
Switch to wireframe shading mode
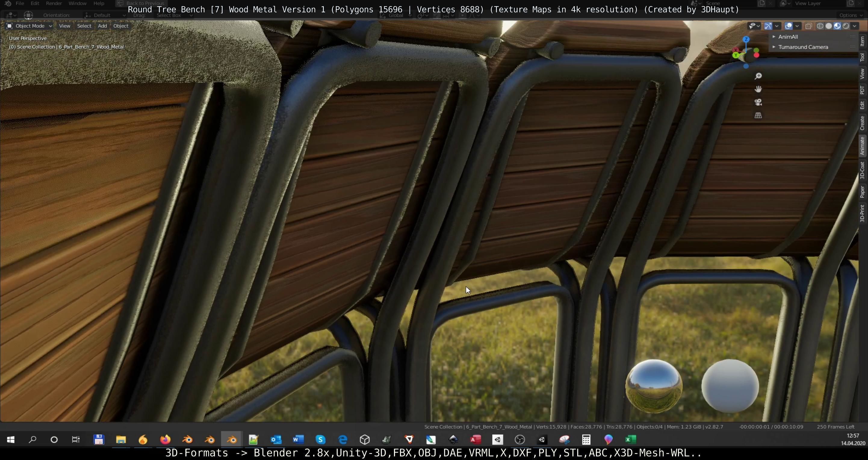820,26
